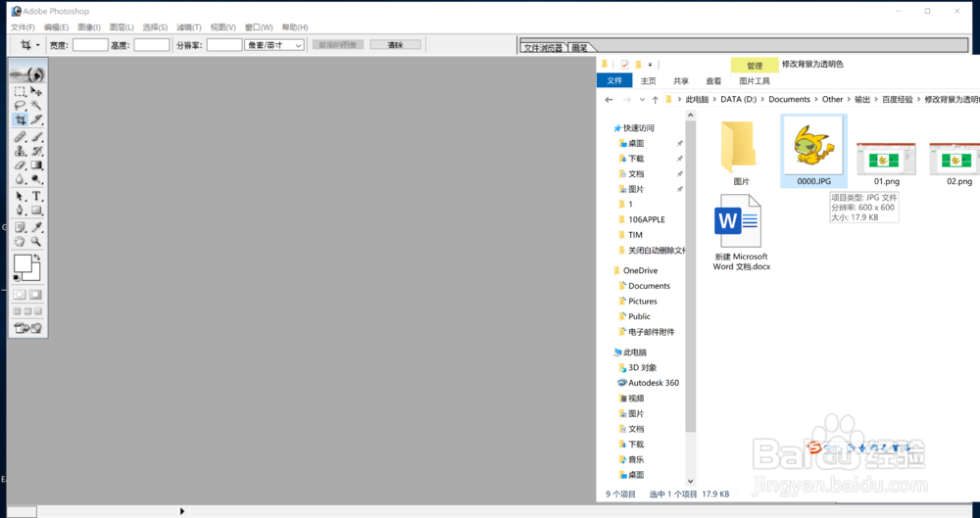Click the foreground color swatch
The height and width of the screenshot is (518, 980).
coord(22,262)
